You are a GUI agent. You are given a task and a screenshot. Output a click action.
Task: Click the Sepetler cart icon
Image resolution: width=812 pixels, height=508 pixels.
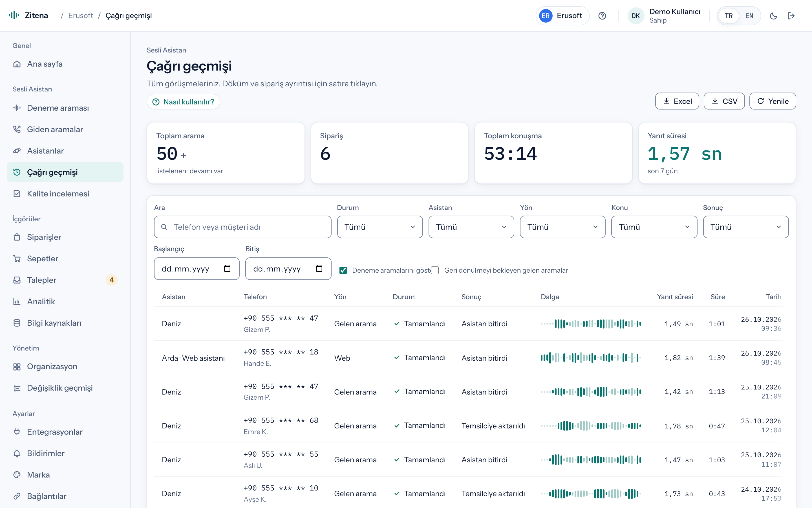17,258
